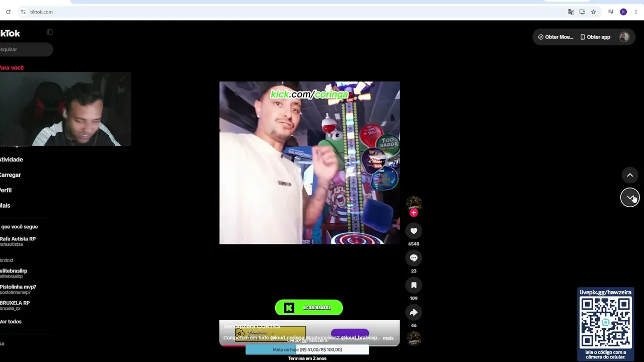Click the 6548 likes count
The width and height of the screenshot is (644, 362).
point(414,244)
